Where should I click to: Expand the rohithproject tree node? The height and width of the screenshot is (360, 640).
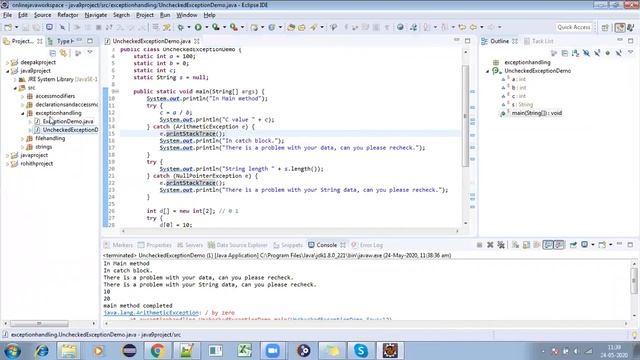click(7, 164)
